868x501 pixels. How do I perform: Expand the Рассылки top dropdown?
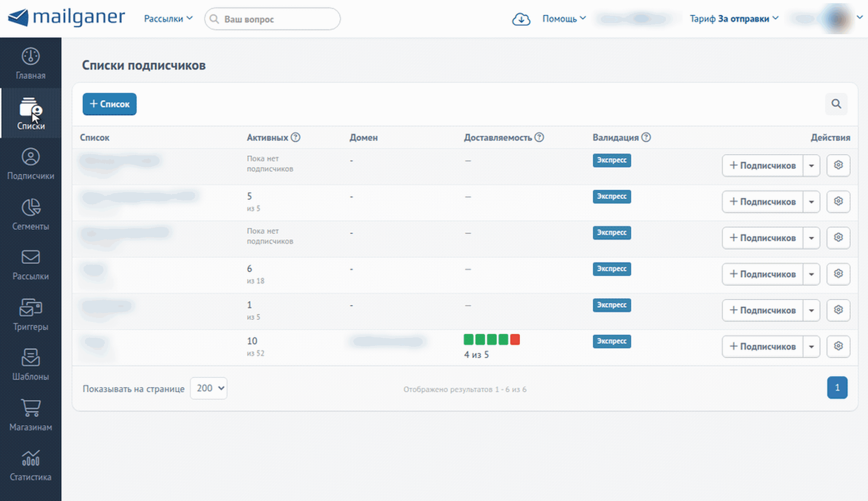(168, 19)
